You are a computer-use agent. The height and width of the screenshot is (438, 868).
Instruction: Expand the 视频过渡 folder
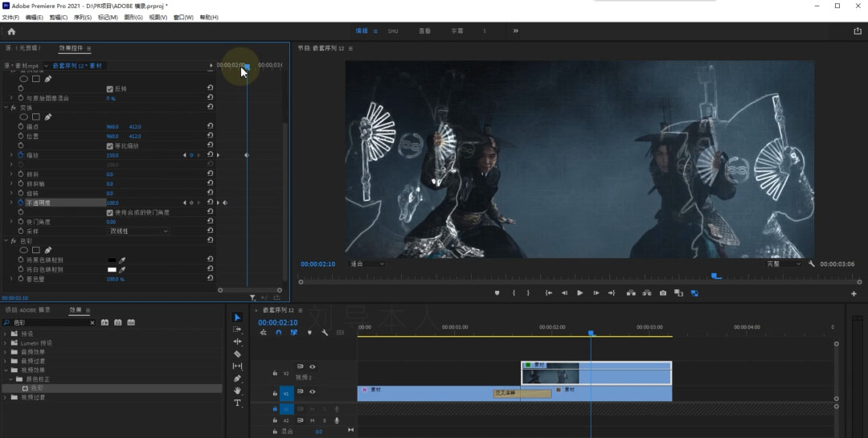coord(6,398)
